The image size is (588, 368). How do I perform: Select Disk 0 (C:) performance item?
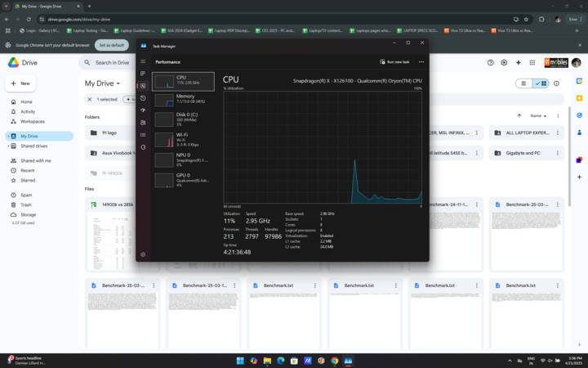[x=184, y=119]
